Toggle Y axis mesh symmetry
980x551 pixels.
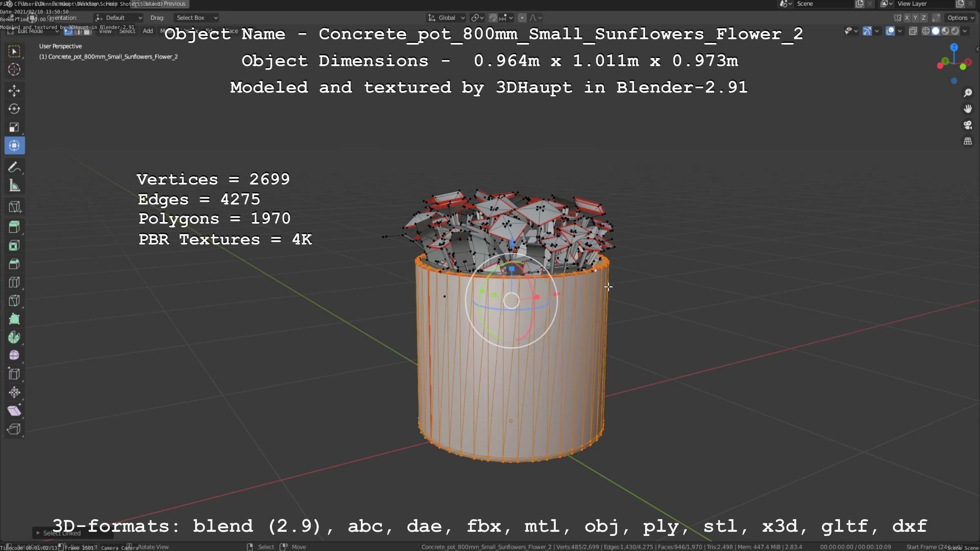click(915, 18)
